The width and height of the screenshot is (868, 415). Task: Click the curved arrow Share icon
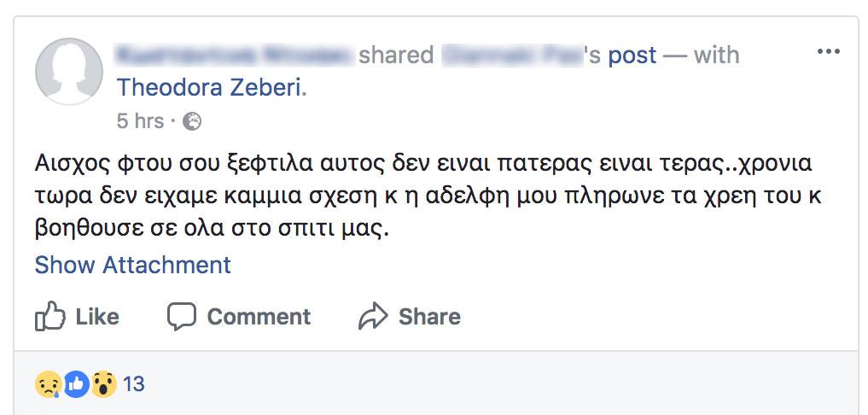(x=373, y=317)
